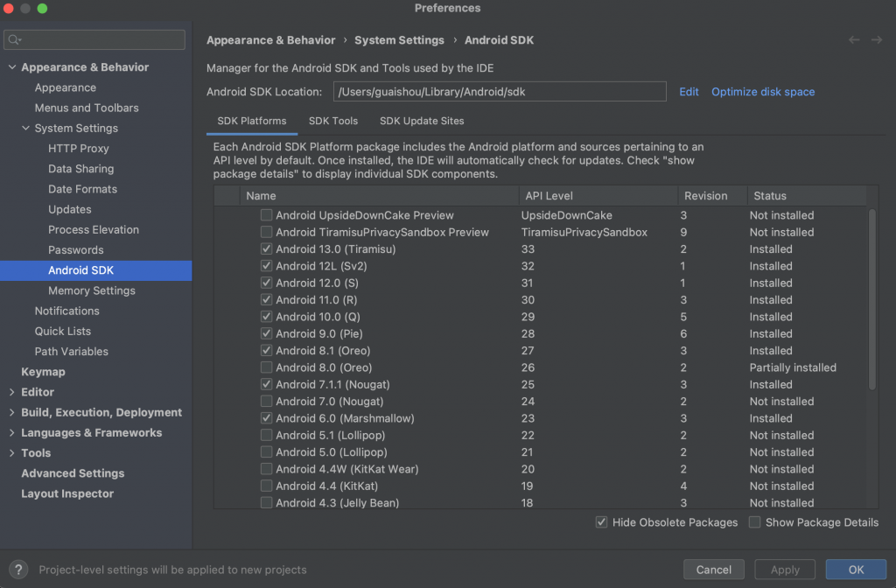Sort by Name column header
The image size is (896, 588).
pyautogui.click(x=380, y=195)
